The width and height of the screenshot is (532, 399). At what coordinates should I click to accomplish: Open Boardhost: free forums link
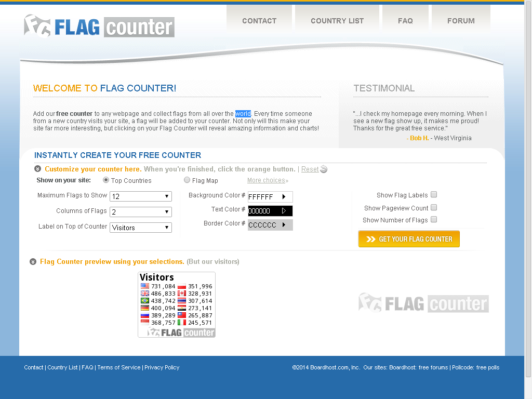(x=418, y=367)
